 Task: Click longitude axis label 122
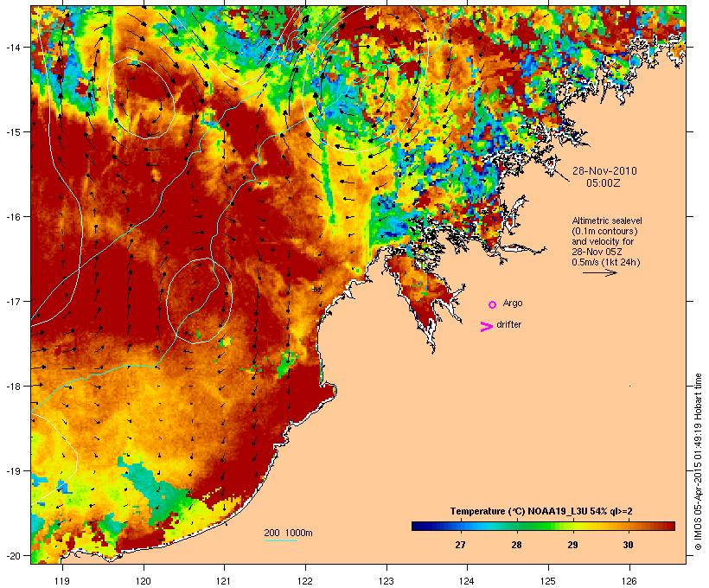point(305,581)
